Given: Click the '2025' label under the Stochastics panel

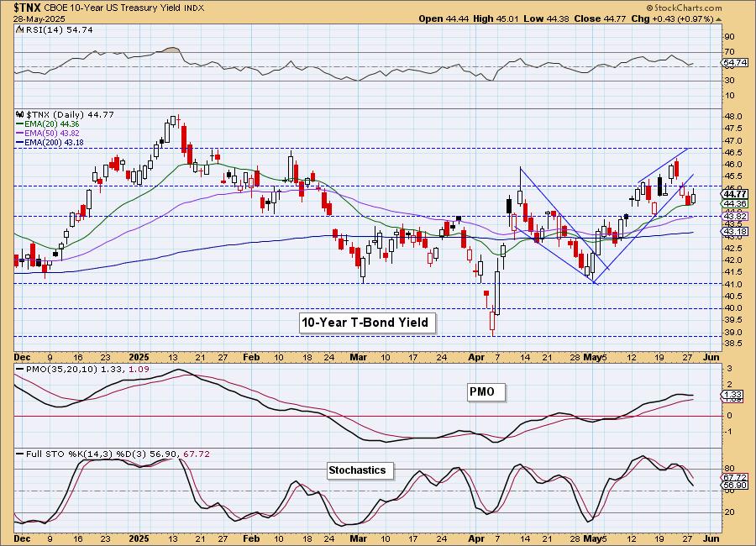Looking at the screenshot, I should click(139, 538).
